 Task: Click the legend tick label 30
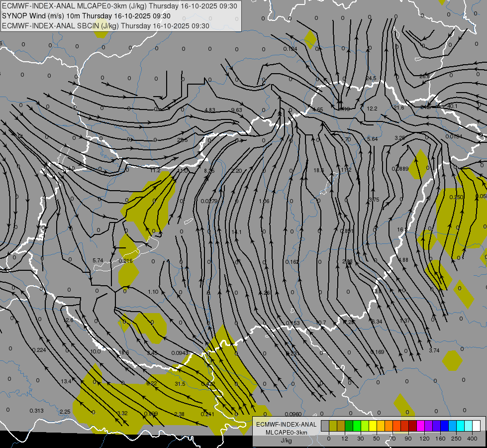click(x=361, y=439)
